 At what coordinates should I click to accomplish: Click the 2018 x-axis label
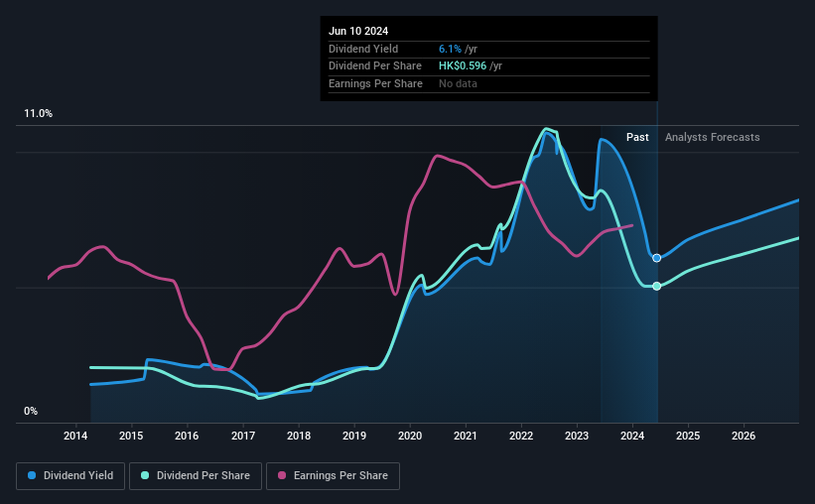point(299,436)
